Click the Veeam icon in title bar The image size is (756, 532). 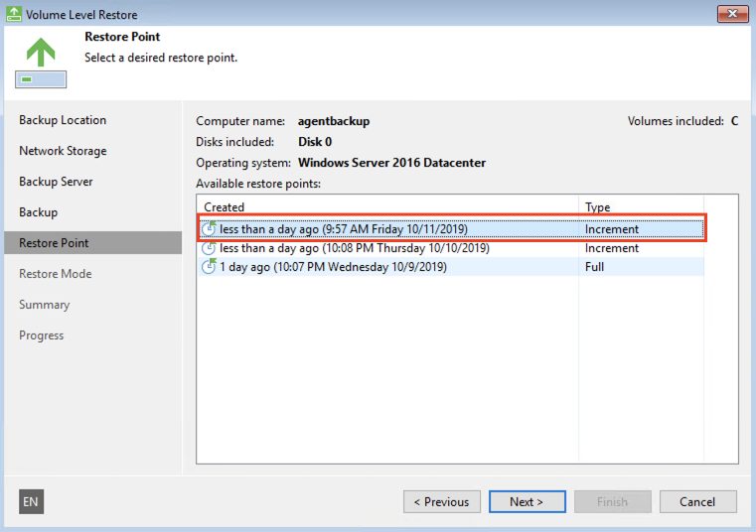(x=14, y=14)
